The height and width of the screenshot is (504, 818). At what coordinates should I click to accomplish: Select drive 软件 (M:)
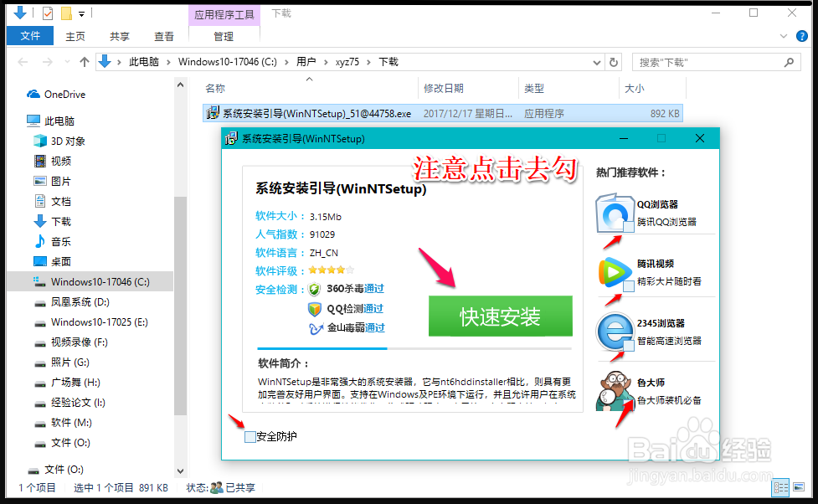(x=63, y=423)
